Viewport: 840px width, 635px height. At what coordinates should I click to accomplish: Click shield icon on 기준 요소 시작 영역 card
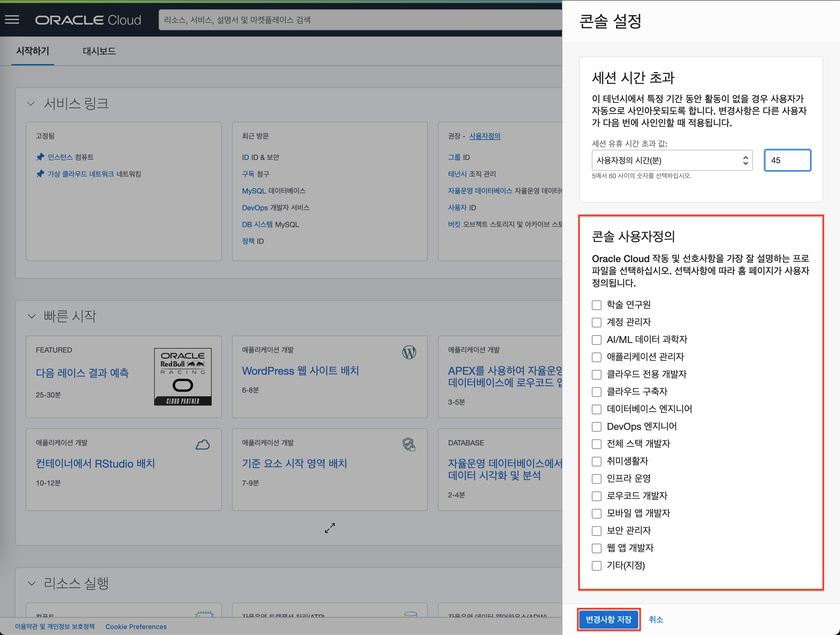click(409, 444)
